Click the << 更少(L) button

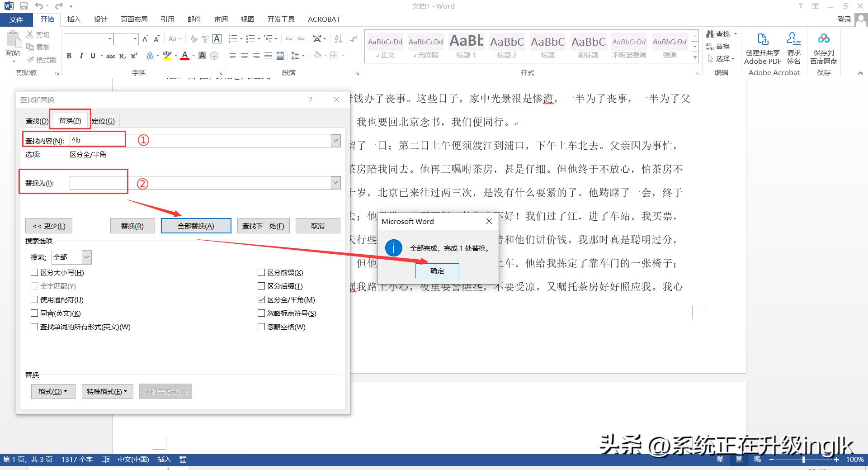click(49, 226)
